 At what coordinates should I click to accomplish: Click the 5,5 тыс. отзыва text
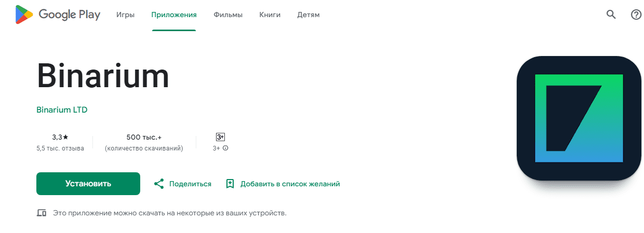coord(60,148)
